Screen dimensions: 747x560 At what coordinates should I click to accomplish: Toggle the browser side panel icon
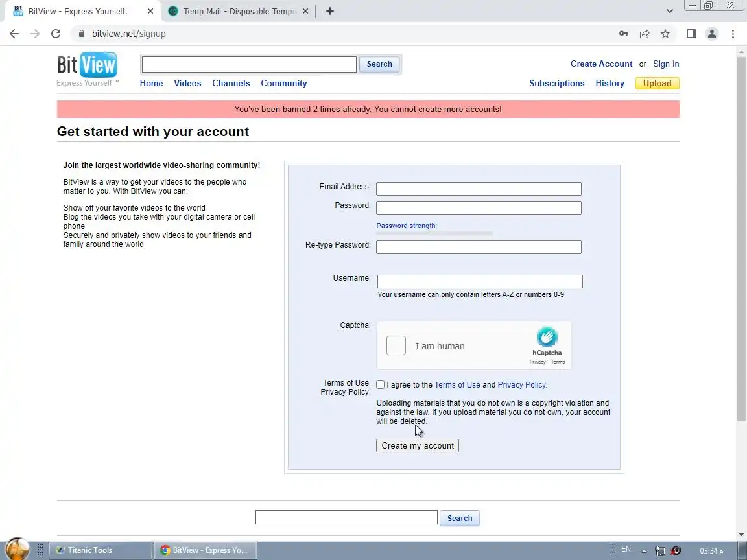691,34
